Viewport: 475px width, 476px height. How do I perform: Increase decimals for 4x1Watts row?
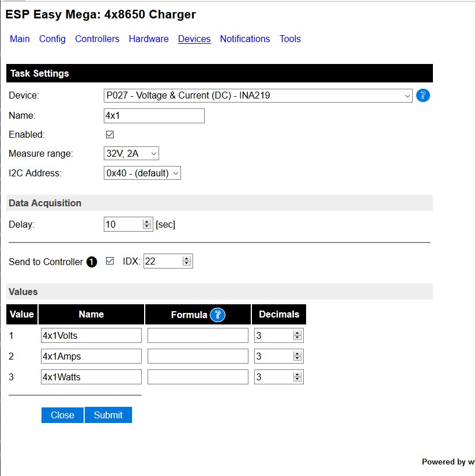[x=297, y=374]
